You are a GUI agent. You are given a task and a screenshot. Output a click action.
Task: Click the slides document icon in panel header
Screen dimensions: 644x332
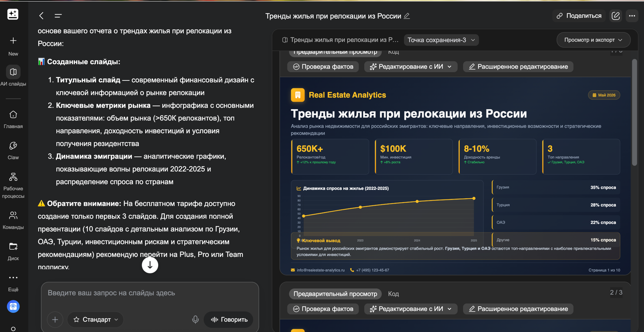[285, 40]
